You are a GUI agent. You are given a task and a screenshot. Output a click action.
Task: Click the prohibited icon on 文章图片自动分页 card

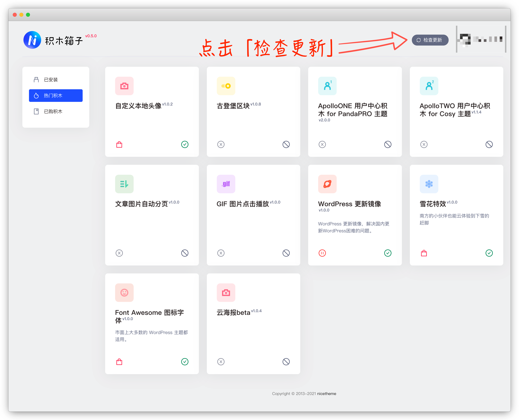pos(185,253)
